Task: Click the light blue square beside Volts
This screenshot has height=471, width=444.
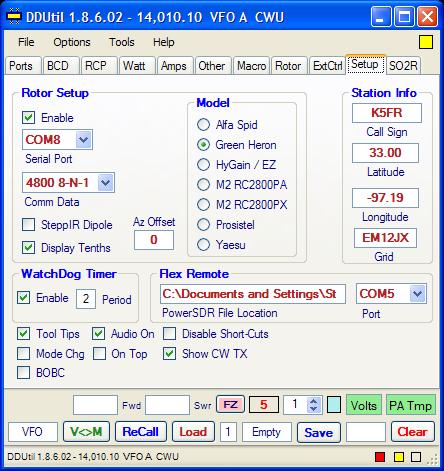Action: point(334,405)
